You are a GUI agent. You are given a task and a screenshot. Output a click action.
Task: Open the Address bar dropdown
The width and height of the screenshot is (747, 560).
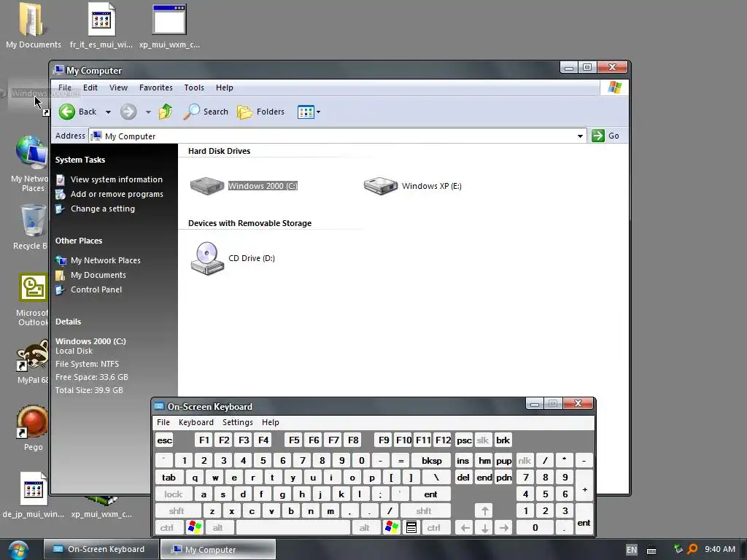click(580, 136)
